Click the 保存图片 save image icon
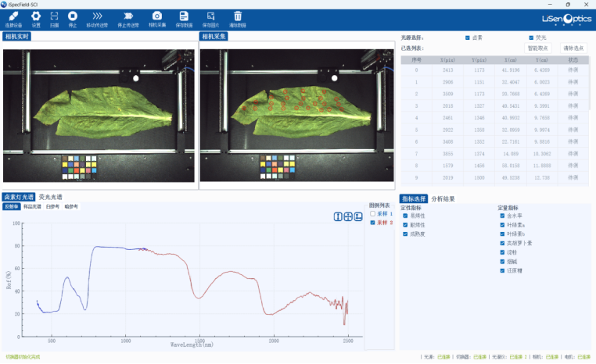This screenshot has height=364, width=596. 210,16
